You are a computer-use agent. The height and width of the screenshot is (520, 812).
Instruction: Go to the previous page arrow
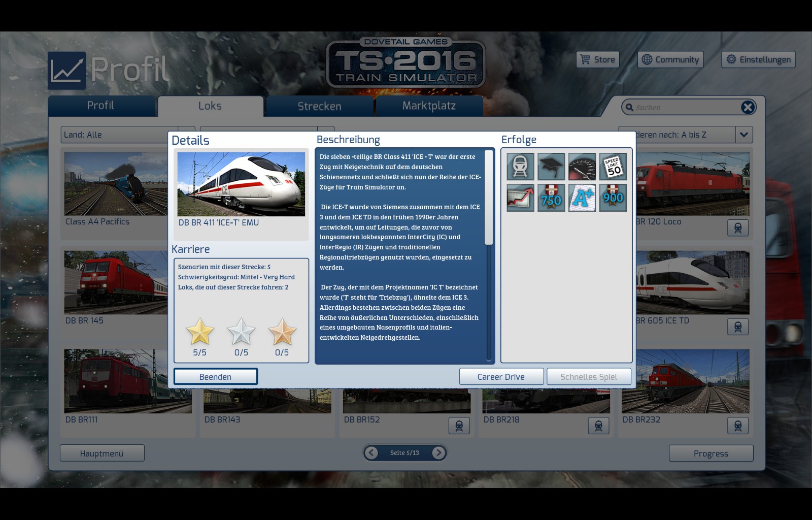point(371,452)
